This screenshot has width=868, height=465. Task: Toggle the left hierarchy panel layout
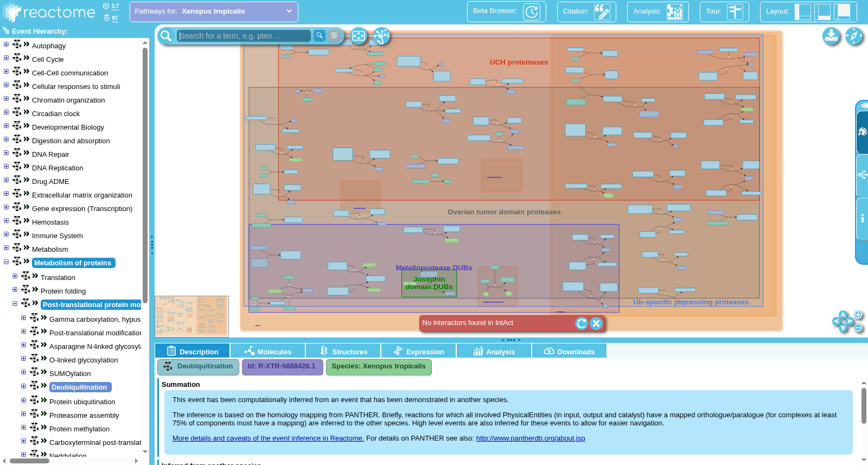click(x=803, y=11)
